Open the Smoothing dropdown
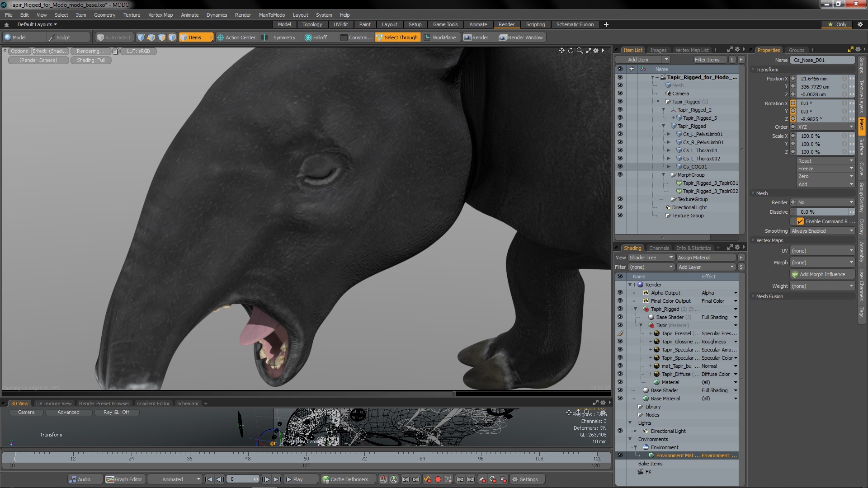The height and width of the screenshot is (488, 868). pos(822,231)
